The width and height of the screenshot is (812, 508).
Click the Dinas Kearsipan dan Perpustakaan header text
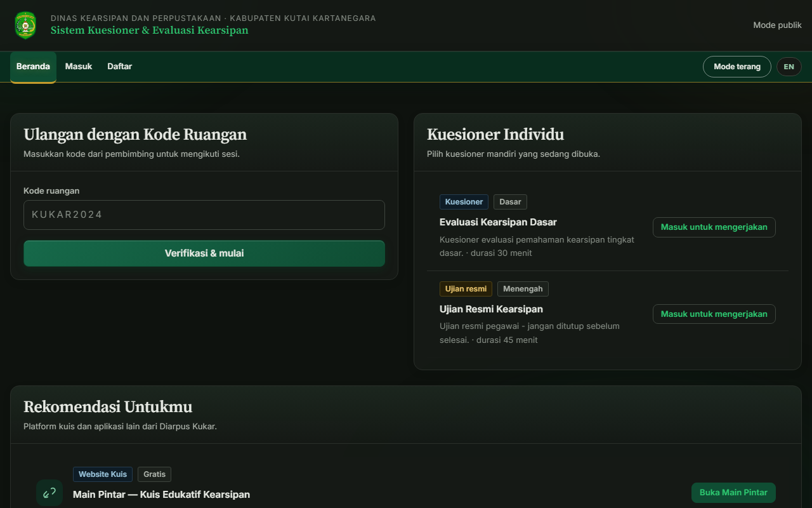(213, 18)
